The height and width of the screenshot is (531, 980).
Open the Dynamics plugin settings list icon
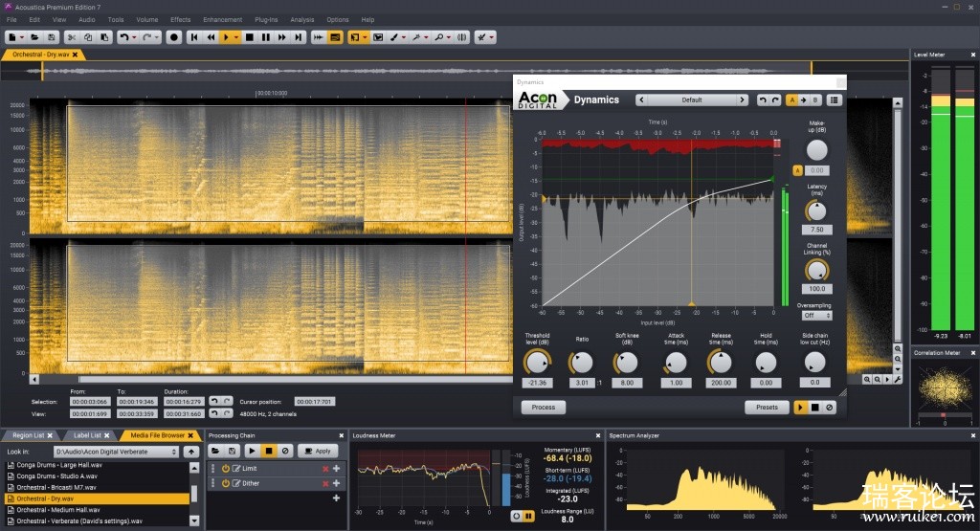834,100
